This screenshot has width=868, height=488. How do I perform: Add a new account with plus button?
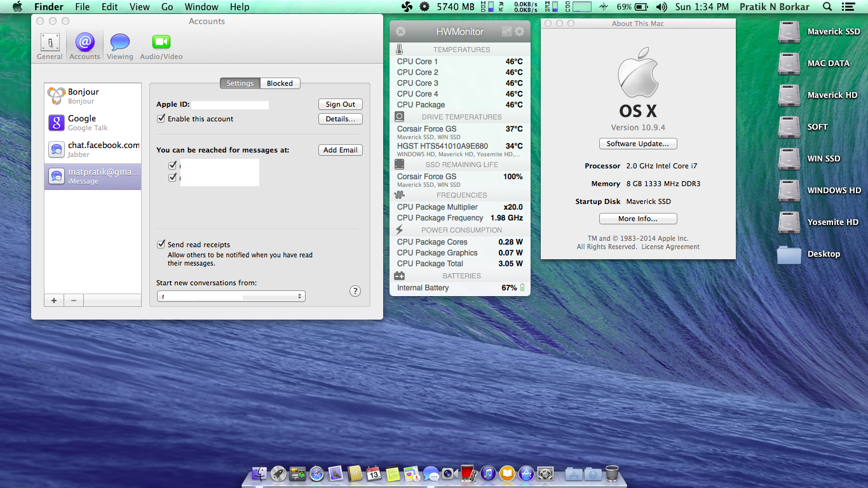54,301
